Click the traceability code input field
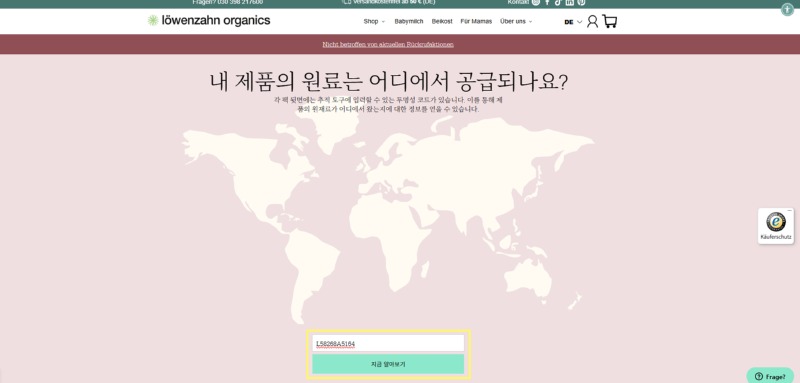This screenshot has height=383, width=800. tap(388, 343)
